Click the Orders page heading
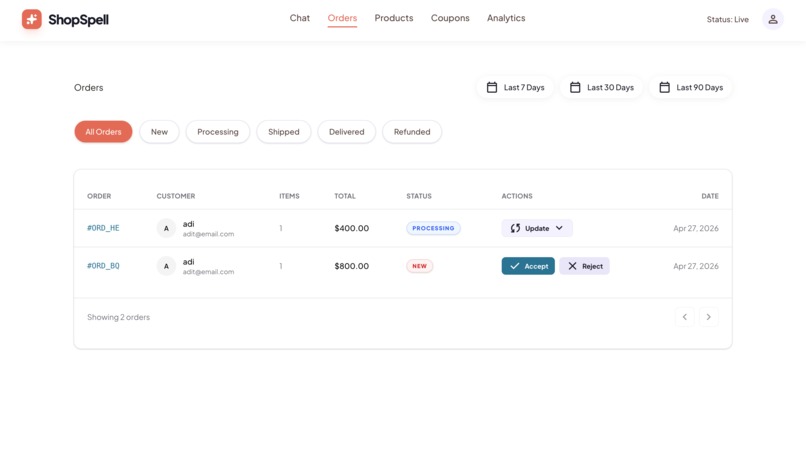This screenshot has height=454, width=806. click(x=88, y=87)
